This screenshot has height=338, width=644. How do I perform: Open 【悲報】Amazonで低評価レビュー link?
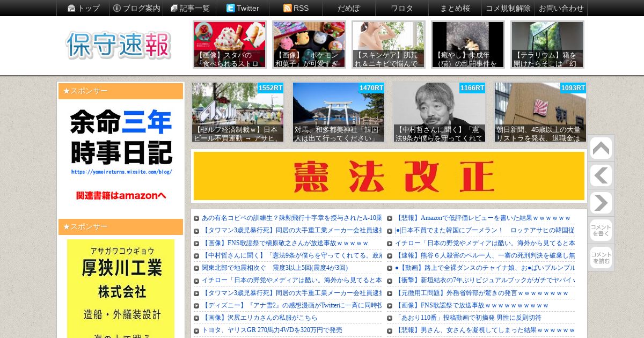coord(483,218)
